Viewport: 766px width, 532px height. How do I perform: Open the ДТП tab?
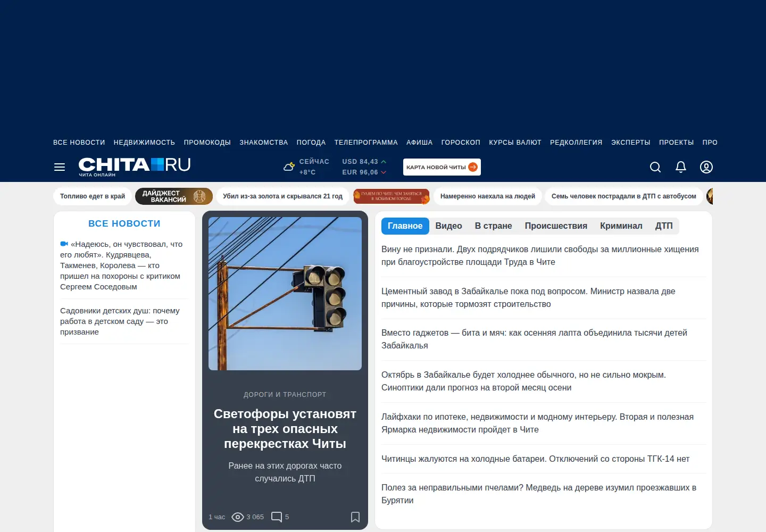pyautogui.click(x=664, y=226)
